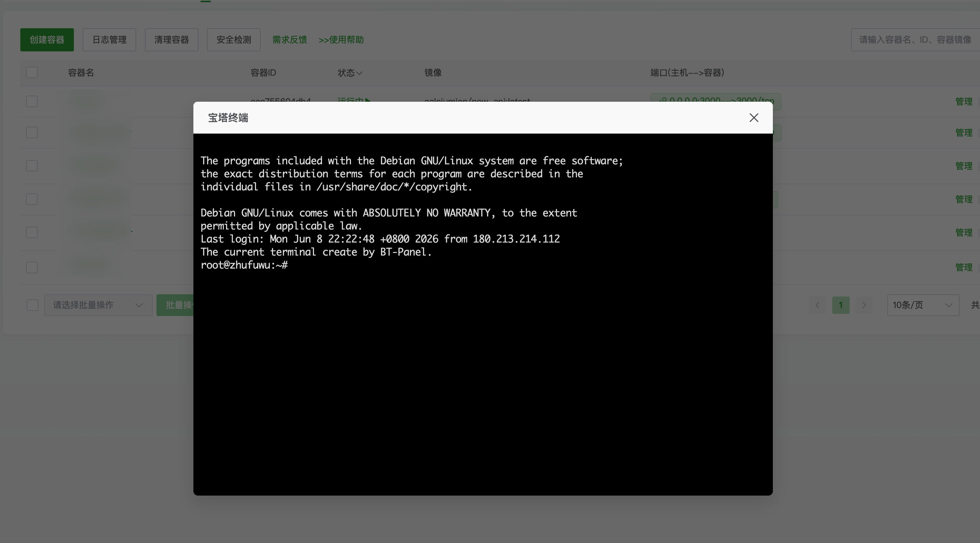Click the root@zhufuwu:~# terminal prompt
Viewport: 980px width, 543px height.
[244, 265]
